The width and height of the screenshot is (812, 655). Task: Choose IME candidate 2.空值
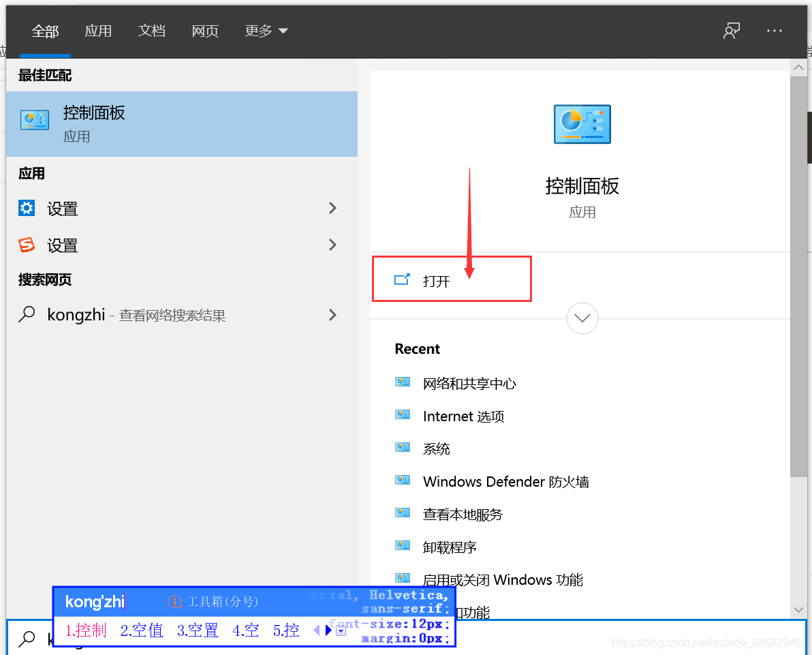click(142, 630)
